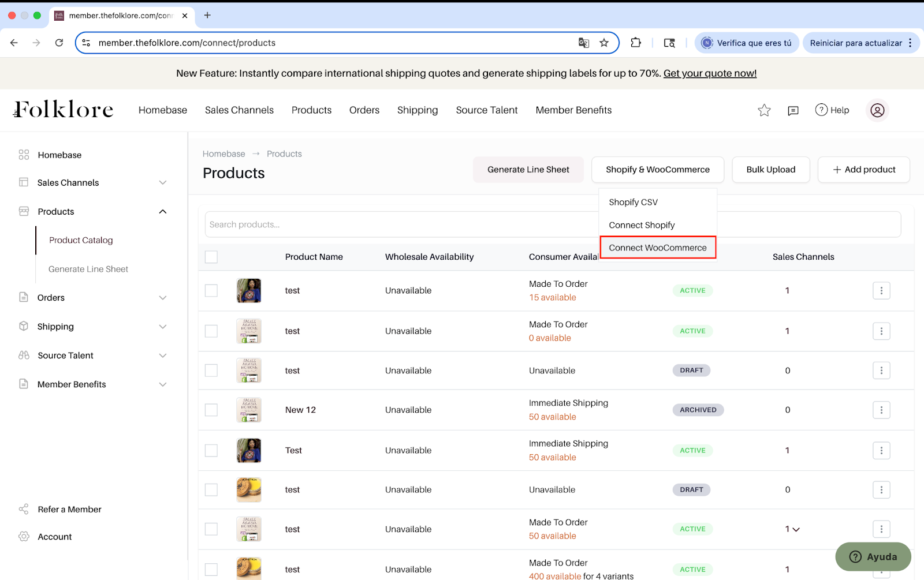Open three-dot menu for New 12 product
Screen dimensions: 924x580
coord(881,410)
